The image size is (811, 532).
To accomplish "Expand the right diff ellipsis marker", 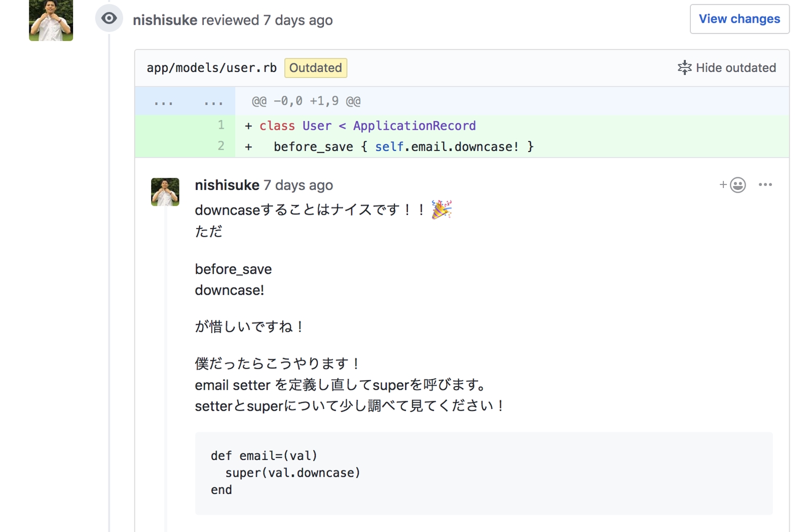I will (x=213, y=102).
